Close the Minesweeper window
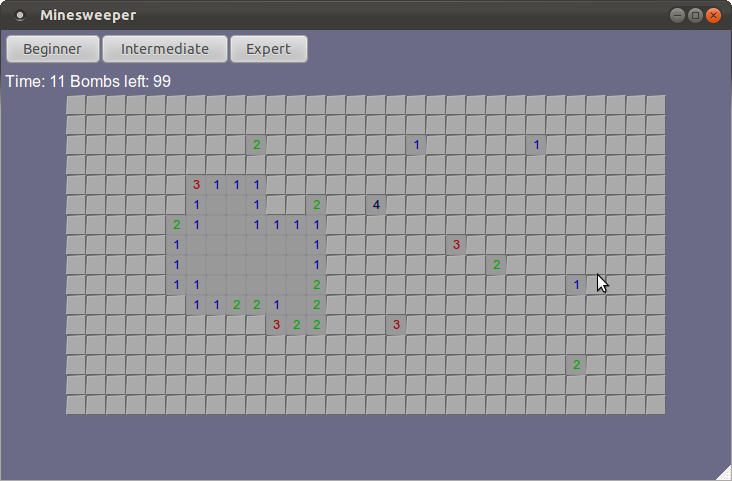732x481 pixels. 713,15
